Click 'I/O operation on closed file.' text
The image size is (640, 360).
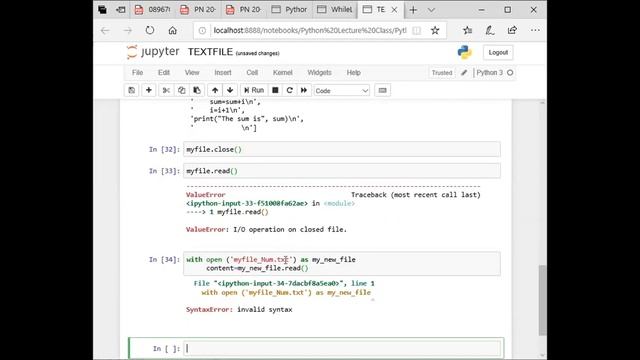tap(290, 230)
